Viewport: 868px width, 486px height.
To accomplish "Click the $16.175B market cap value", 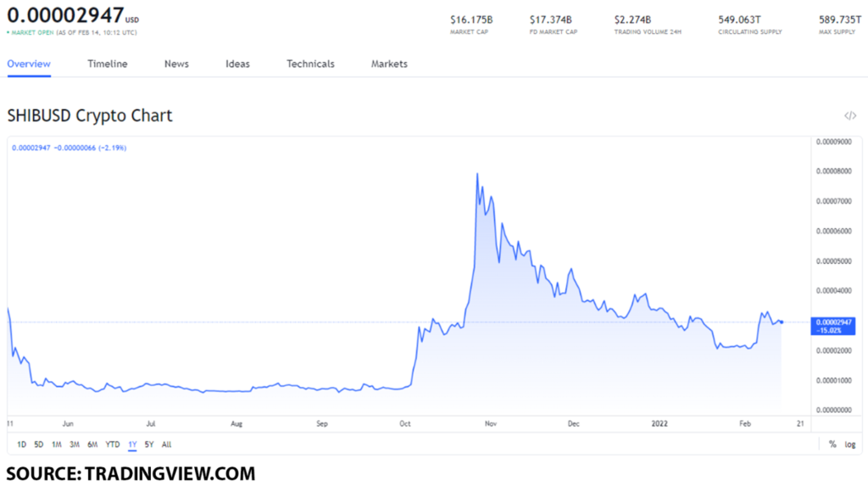I will pos(471,20).
